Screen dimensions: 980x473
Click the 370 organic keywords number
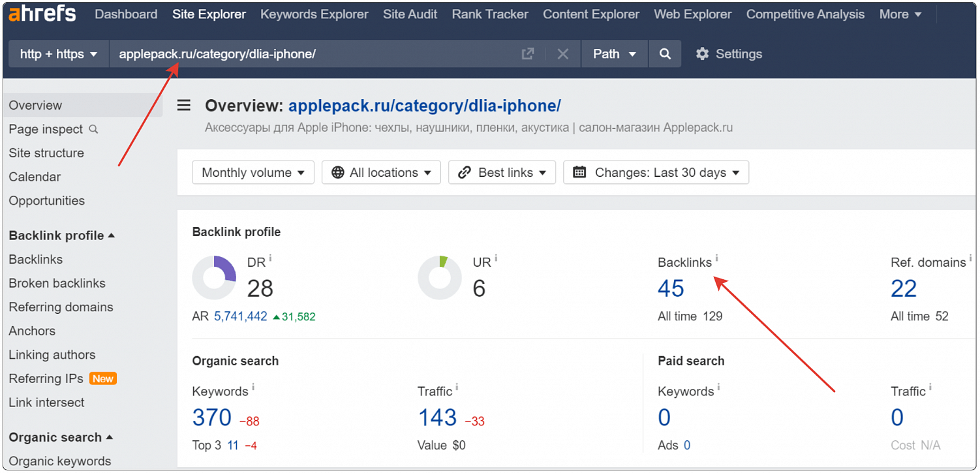coord(211,418)
